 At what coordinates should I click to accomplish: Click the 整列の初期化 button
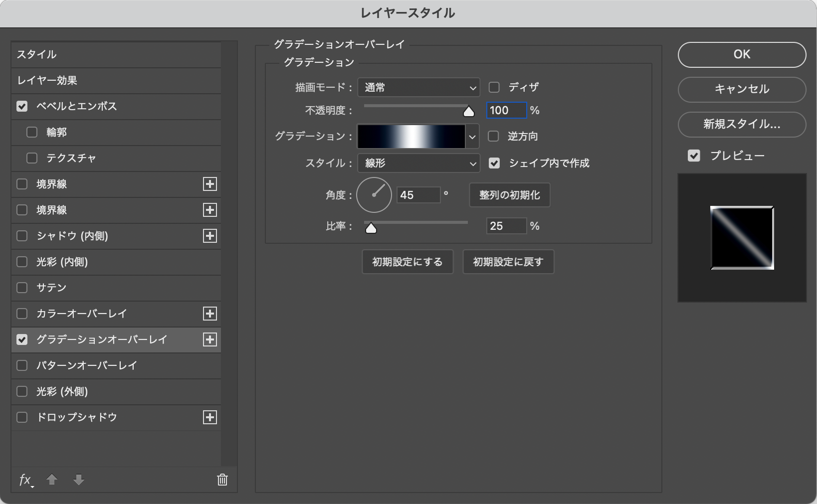click(509, 195)
